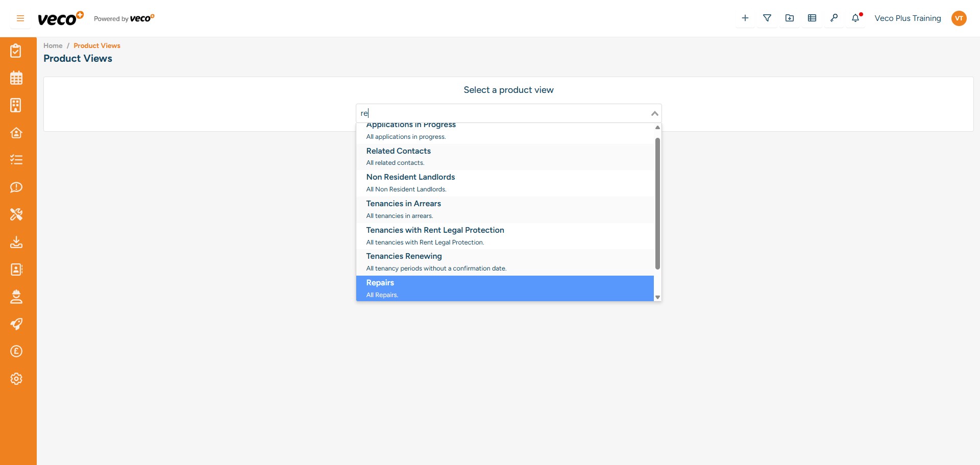
Task: Click the Product Views breadcrumb item
Action: click(x=96, y=45)
